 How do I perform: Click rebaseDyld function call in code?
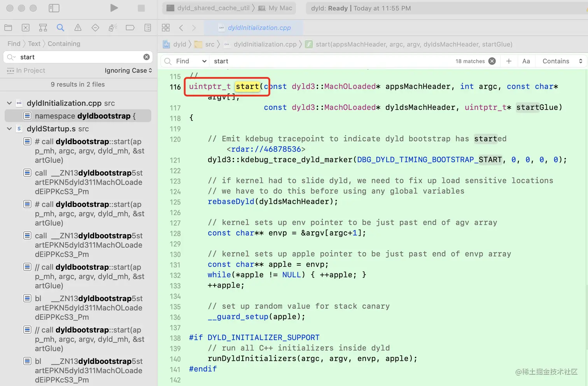pos(231,201)
